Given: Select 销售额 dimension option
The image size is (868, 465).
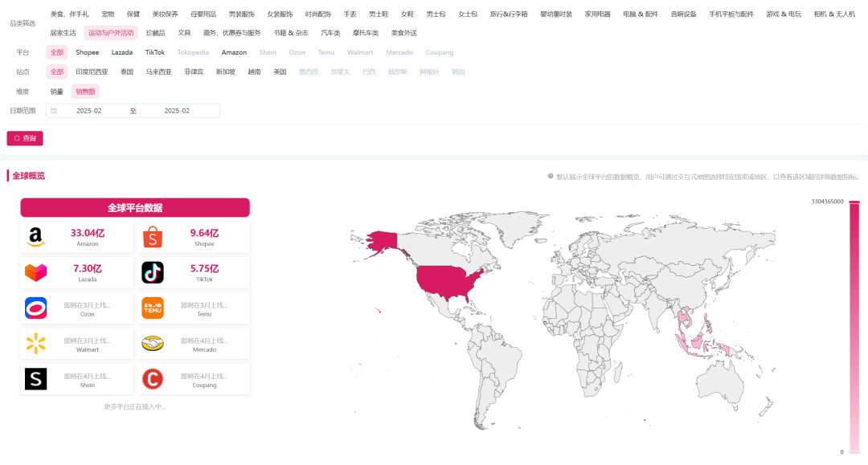Looking at the screenshot, I should click(x=85, y=92).
